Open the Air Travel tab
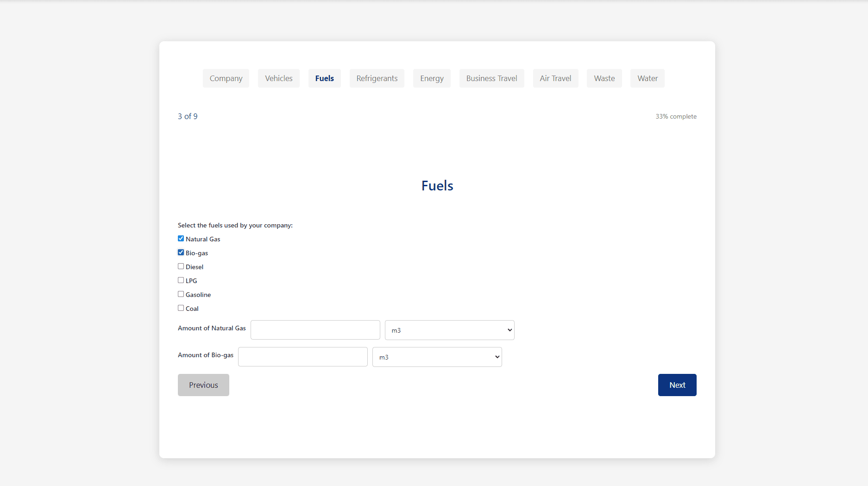Viewport: 868px width, 486px height. pyautogui.click(x=555, y=78)
